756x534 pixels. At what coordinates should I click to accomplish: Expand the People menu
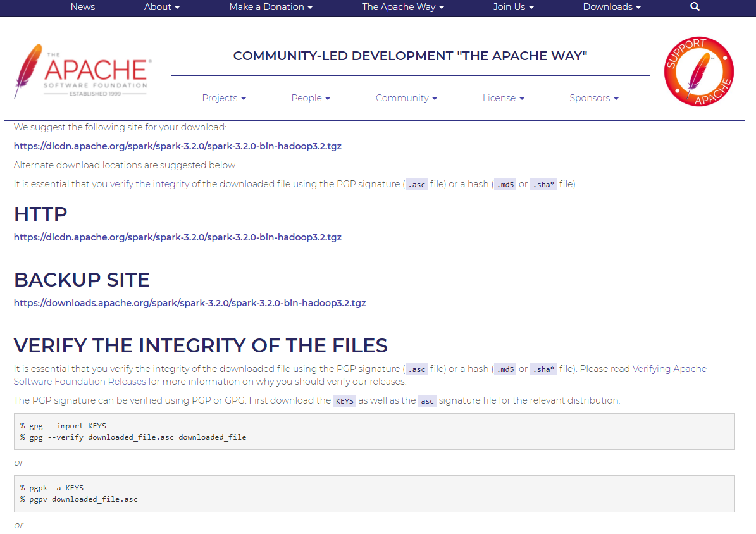(x=311, y=98)
